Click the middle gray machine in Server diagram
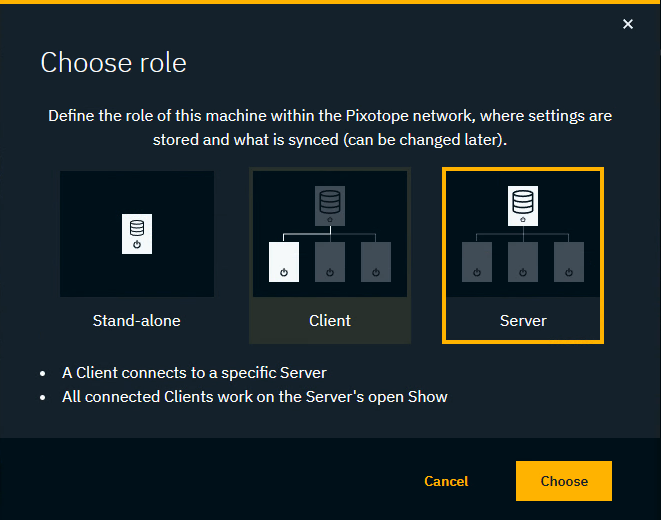This screenshot has width=661, height=520. [x=523, y=262]
